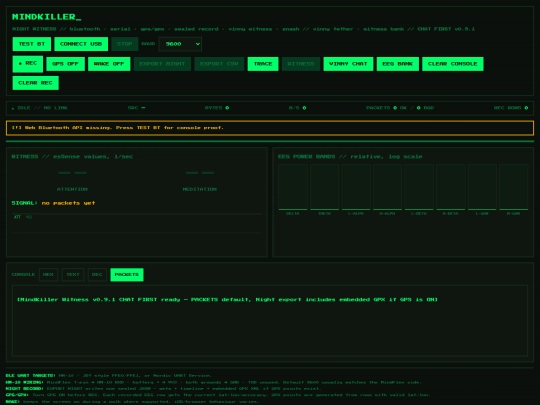Image resolution: width=540 pixels, height=405 pixels.
Task: Click the BLE UART TARGETS help line
Action: (x=108, y=375)
